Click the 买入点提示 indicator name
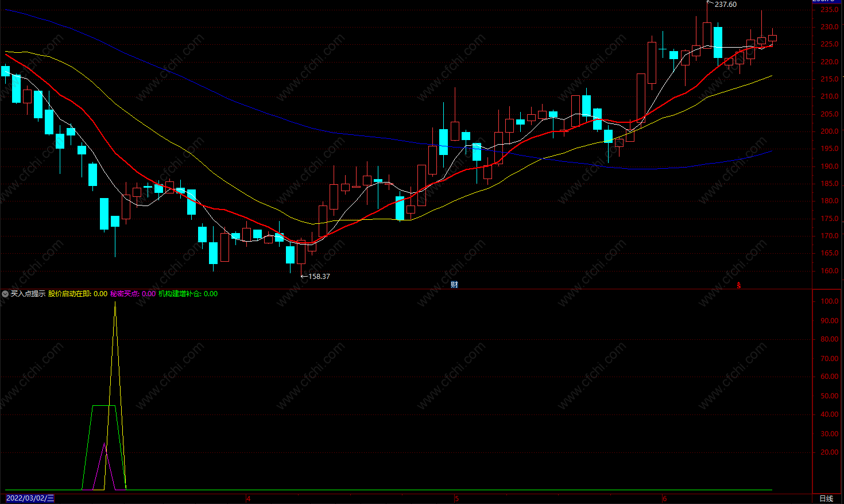The width and height of the screenshot is (844, 504). [x=28, y=293]
